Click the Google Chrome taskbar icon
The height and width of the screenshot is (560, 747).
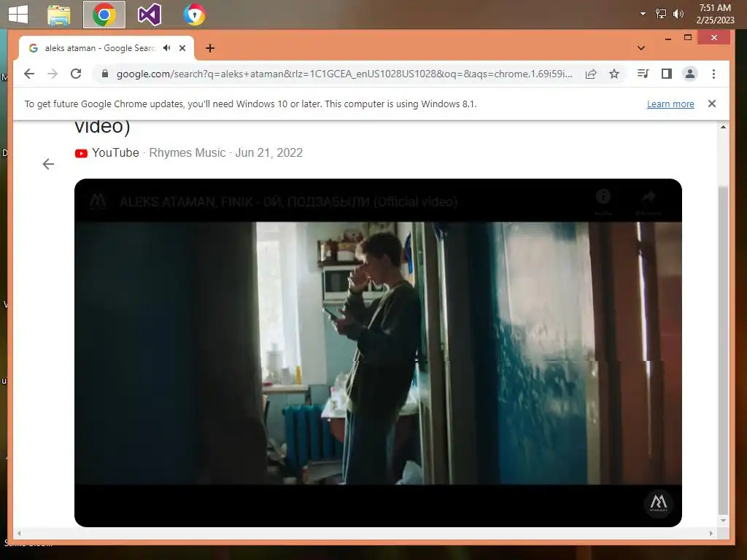point(104,15)
